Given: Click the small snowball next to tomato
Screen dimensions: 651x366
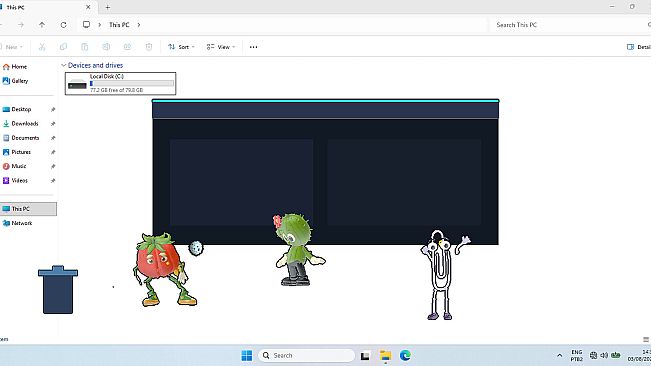Looking at the screenshot, I should [196, 248].
